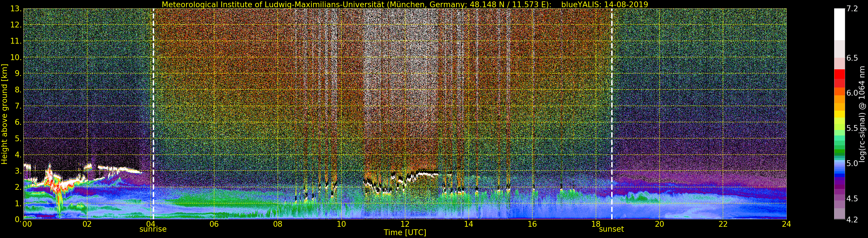Screen dimensions: 868x238
Task: Click the 6.0 colorbar tick value
Action: (x=852, y=93)
